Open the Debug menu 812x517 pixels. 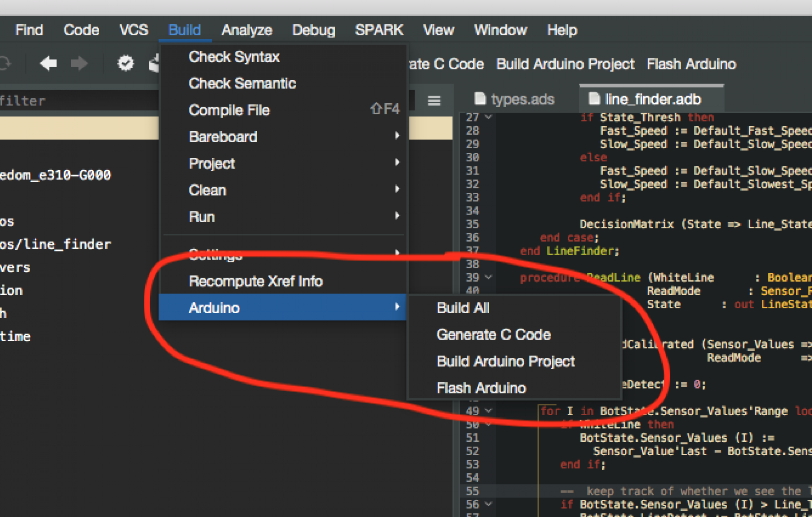click(x=314, y=30)
